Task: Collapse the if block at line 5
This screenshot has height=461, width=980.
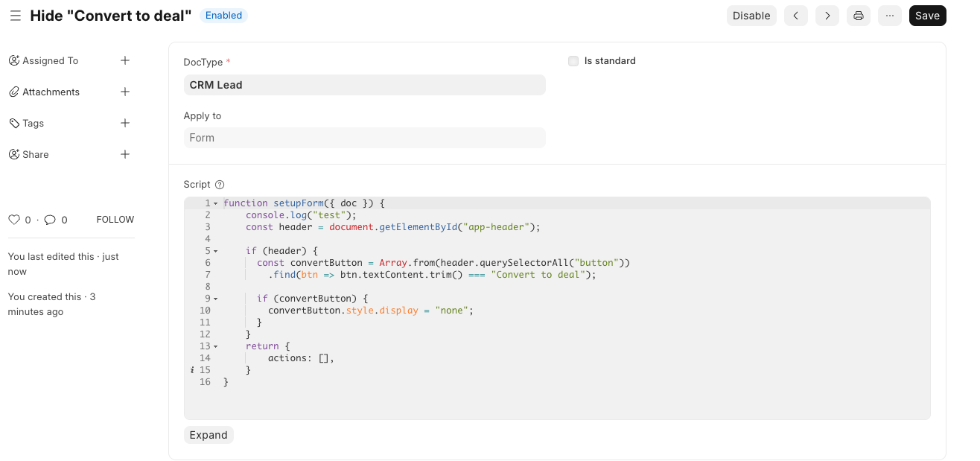Action: [x=216, y=251]
